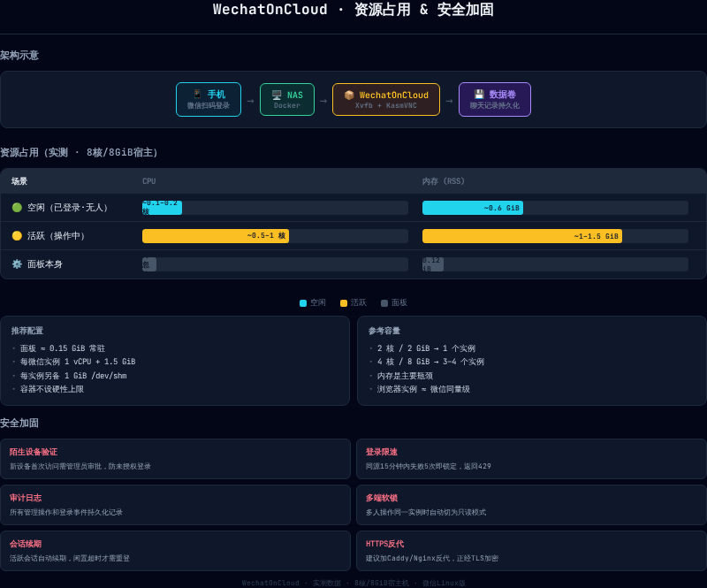Click the 微信扫码登录 subtitle
The height and width of the screenshot is (588, 707).
pyautogui.click(x=209, y=105)
